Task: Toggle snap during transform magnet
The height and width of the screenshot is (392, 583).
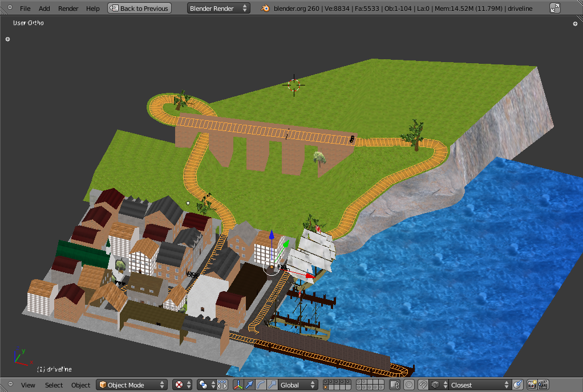Action: 423,385
